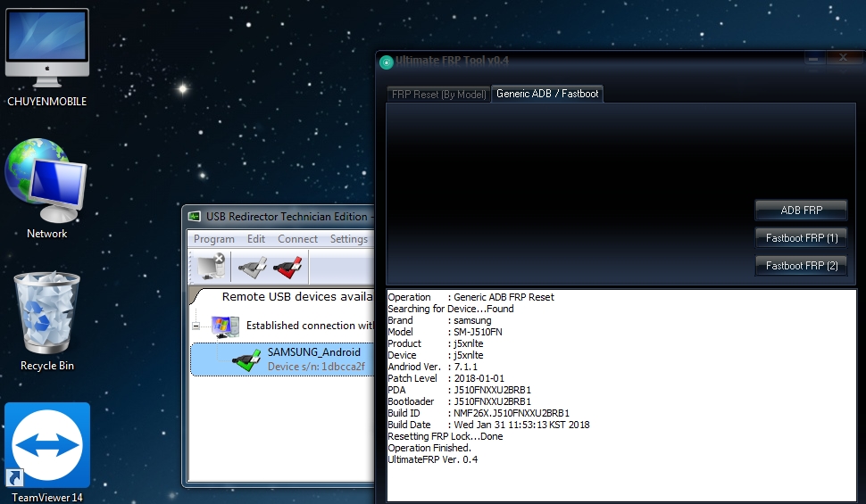Screen dimensions: 866x504
Task: Switch to the FRP Reset (By Model) tab
Action: 438,95
